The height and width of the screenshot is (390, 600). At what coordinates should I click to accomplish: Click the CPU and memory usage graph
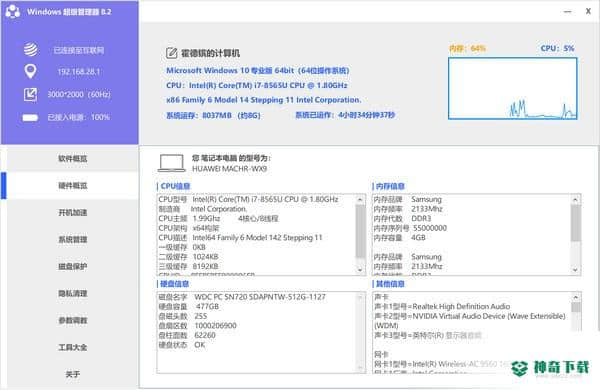tap(512, 88)
